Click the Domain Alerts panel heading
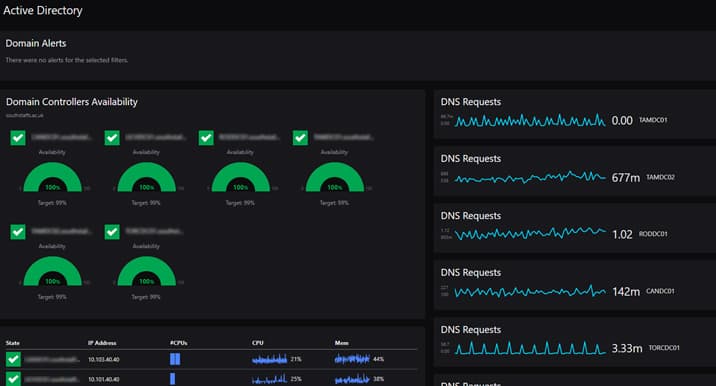The height and width of the screenshot is (386, 716). 36,43
